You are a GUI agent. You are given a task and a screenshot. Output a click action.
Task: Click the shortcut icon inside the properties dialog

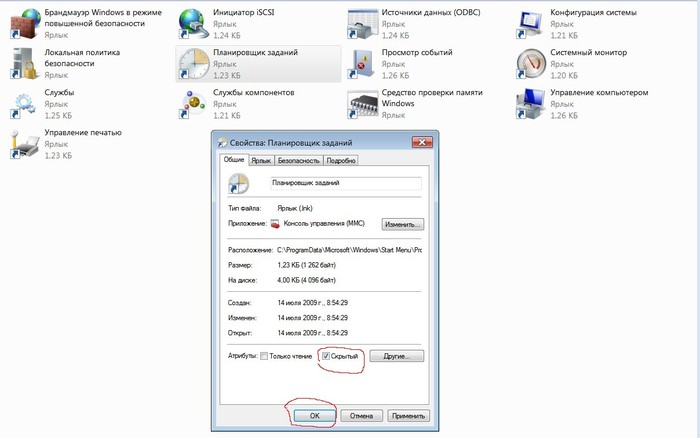click(x=239, y=184)
